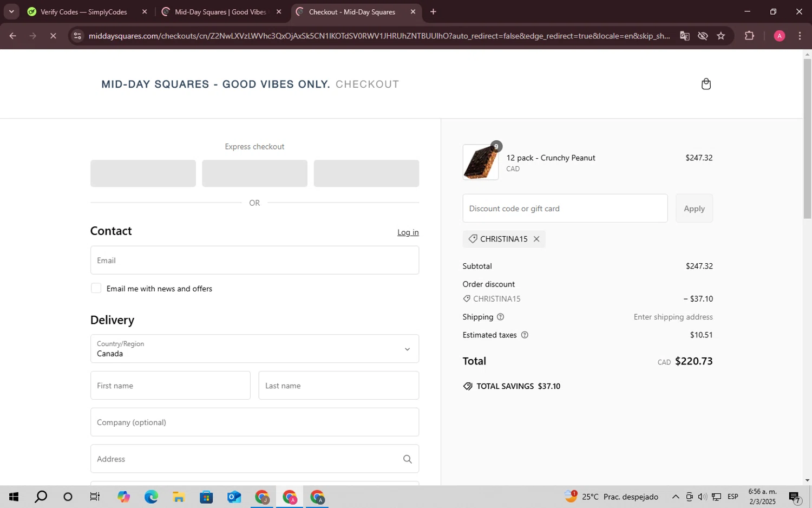Focus the First name field
Image resolution: width=812 pixels, height=508 pixels.
[171, 386]
